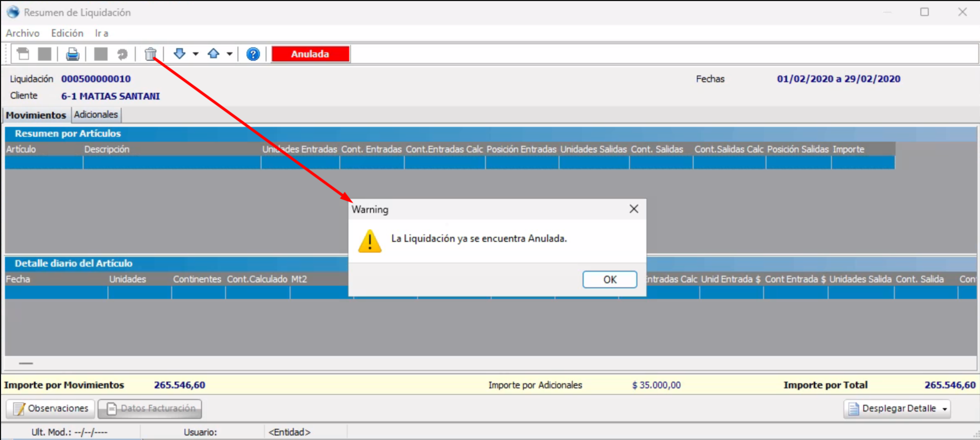This screenshot has width=980, height=440.
Task: Open the Desplegar Detalle dropdown
Action: pos(944,409)
